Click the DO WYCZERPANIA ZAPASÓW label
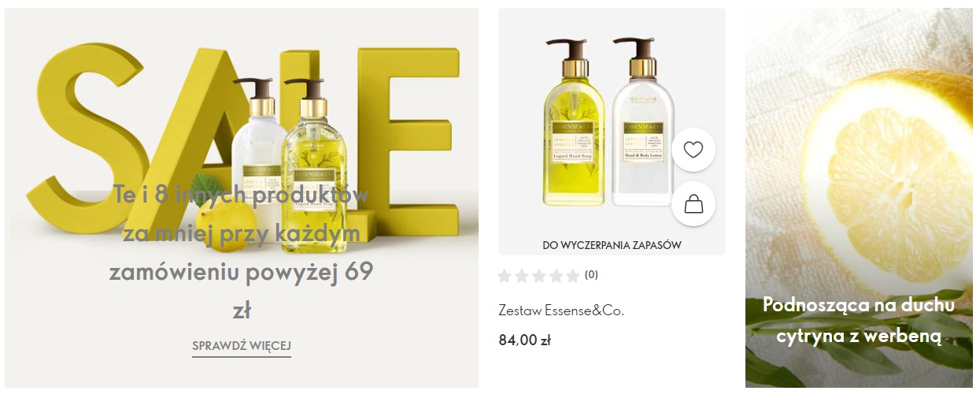 point(612,245)
